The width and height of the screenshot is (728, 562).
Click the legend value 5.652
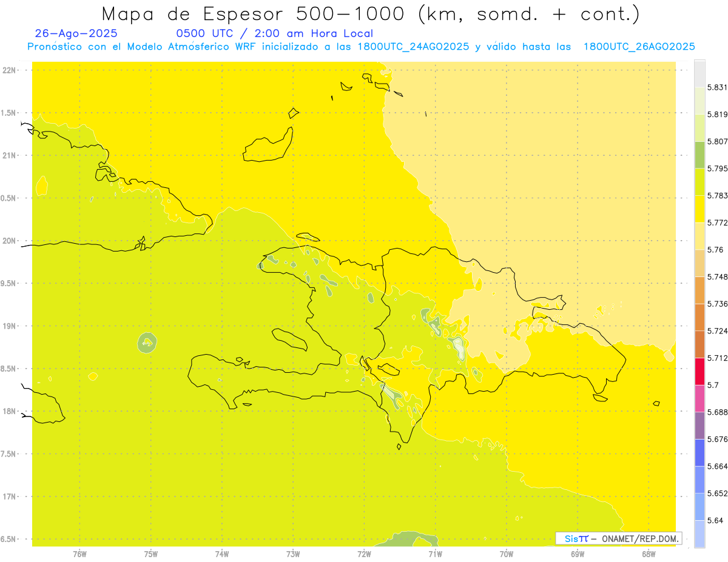pos(716,493)
